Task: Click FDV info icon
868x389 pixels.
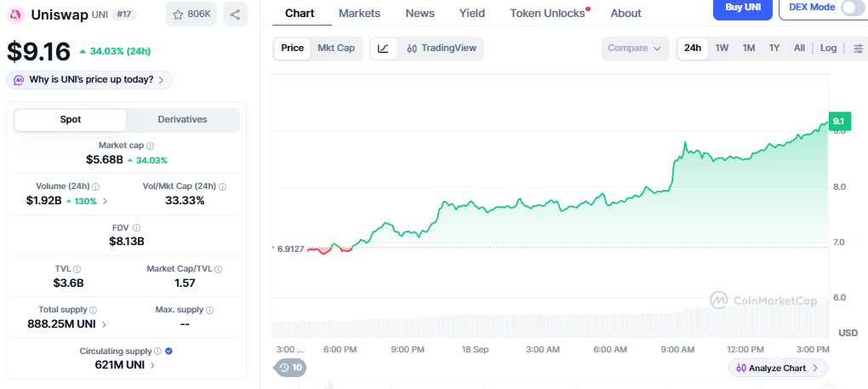Action: point(137,227)
